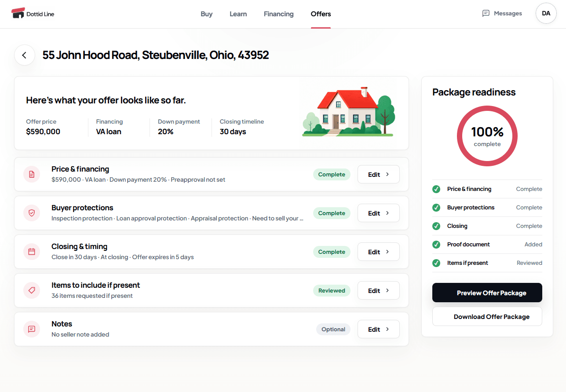Image resolution: width=566 pixels, height=392 pixels.
Task: Click the Buyer protections shield icon
Action: [x=32, y=213]
